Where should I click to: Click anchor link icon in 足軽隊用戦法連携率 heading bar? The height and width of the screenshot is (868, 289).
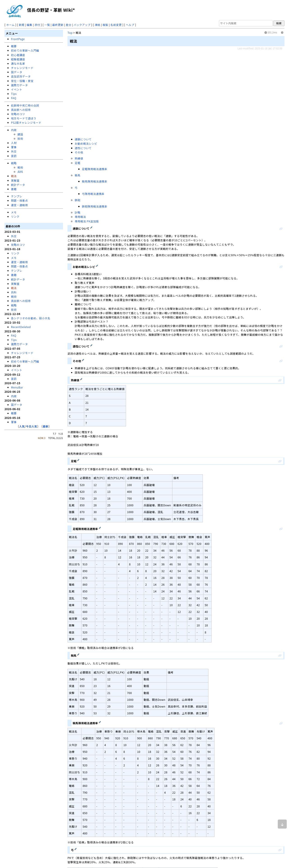point(281,529)
